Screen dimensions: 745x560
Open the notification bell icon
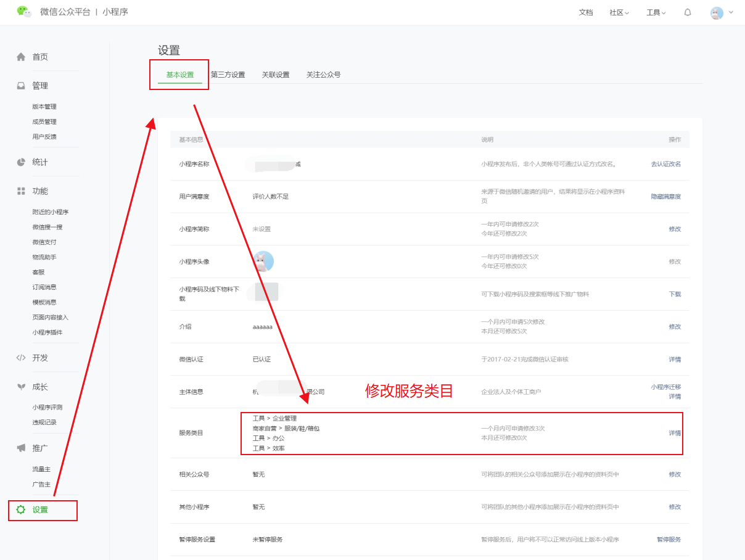pyautogui.click(x=688, y=12)
